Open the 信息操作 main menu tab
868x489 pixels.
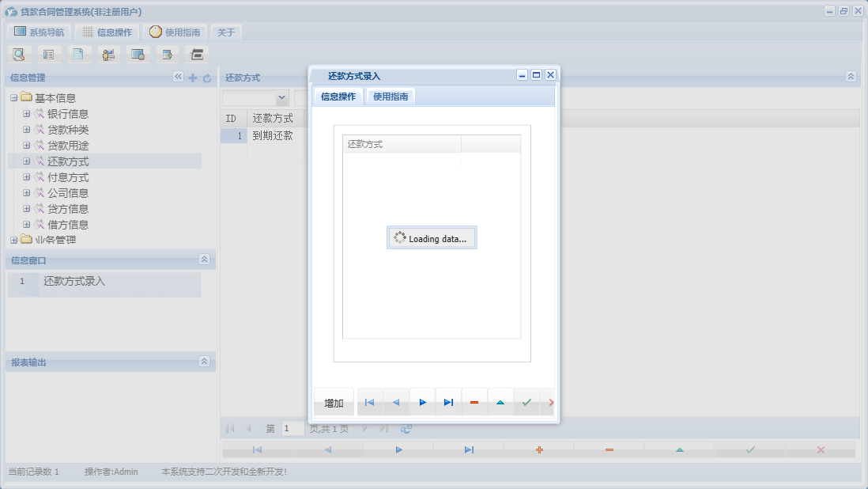point(108,32)
